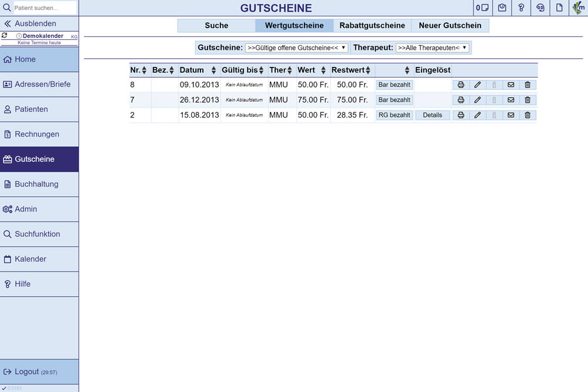Click the blank document icon in header
This screenshot has width=588, height=392.
point(560,8)
